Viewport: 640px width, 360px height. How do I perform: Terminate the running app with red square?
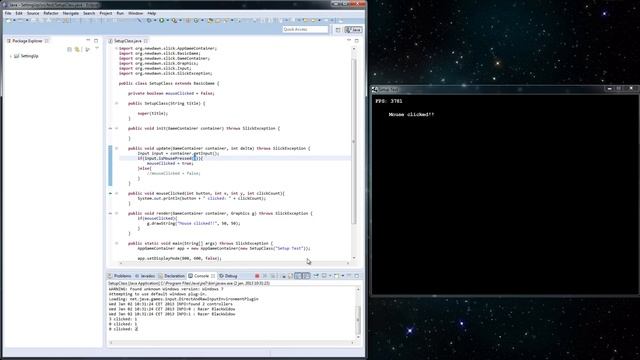[257, 276]
